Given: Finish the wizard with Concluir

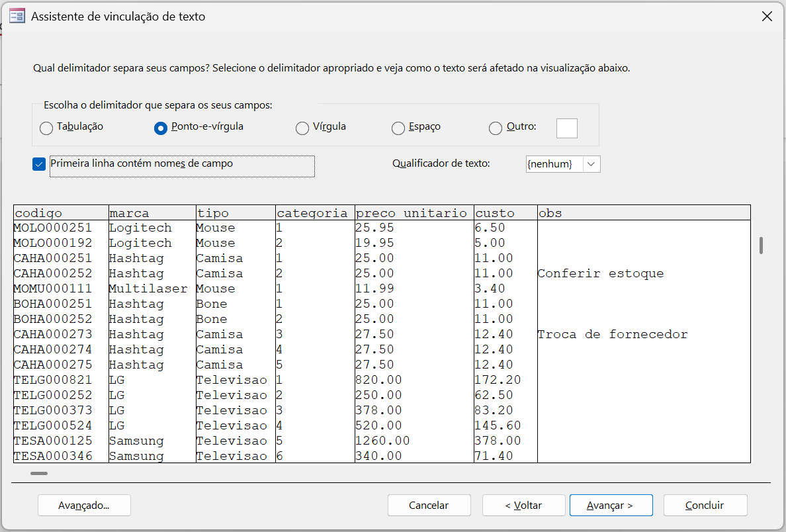Looking at the screenshot, I should click(705, 506).
